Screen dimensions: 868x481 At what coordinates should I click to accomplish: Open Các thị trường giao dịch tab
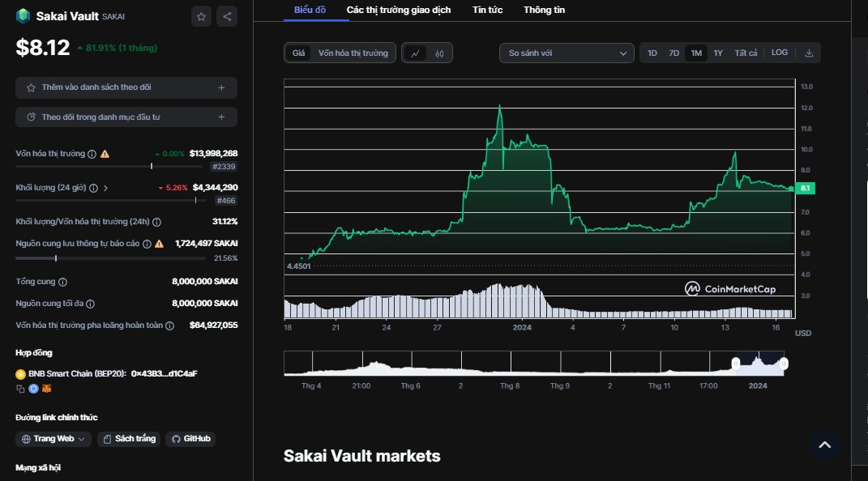399,10
